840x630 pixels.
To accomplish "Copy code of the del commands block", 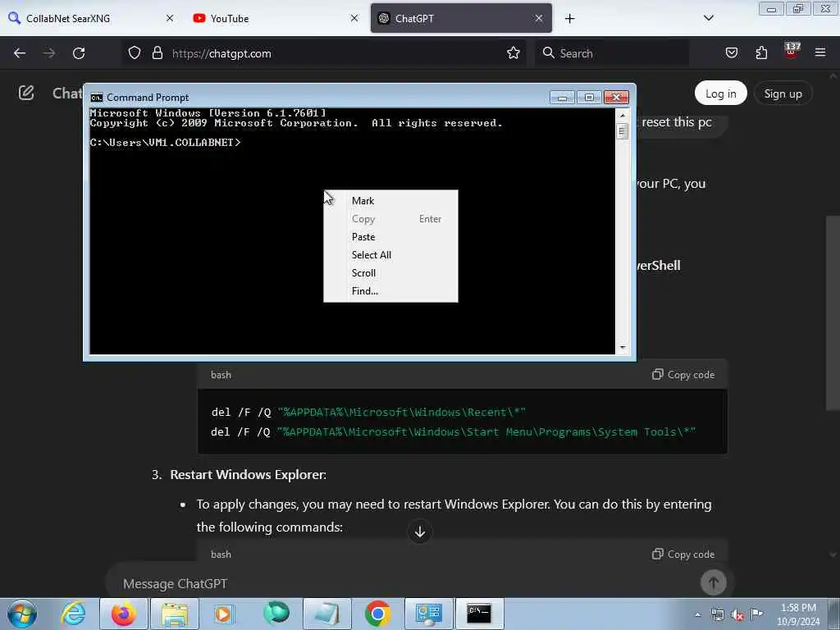I will pyautogui.click(x=683, y=374).
